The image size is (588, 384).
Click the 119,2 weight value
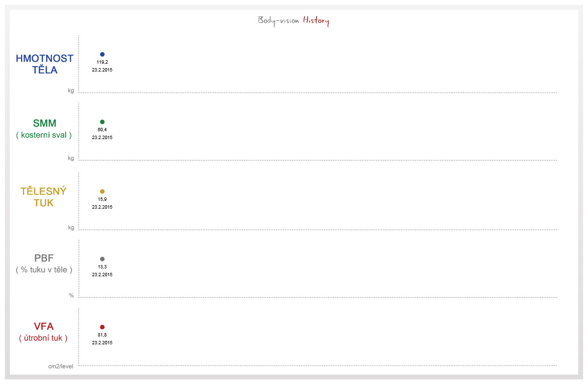pos(102,62)
